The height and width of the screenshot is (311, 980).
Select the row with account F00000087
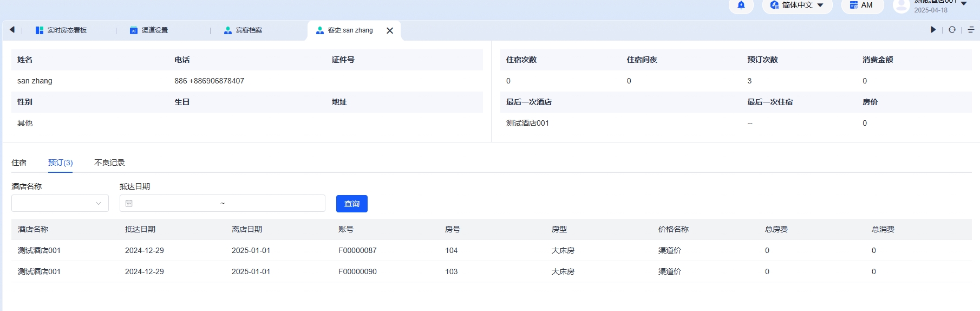[357, 250]
